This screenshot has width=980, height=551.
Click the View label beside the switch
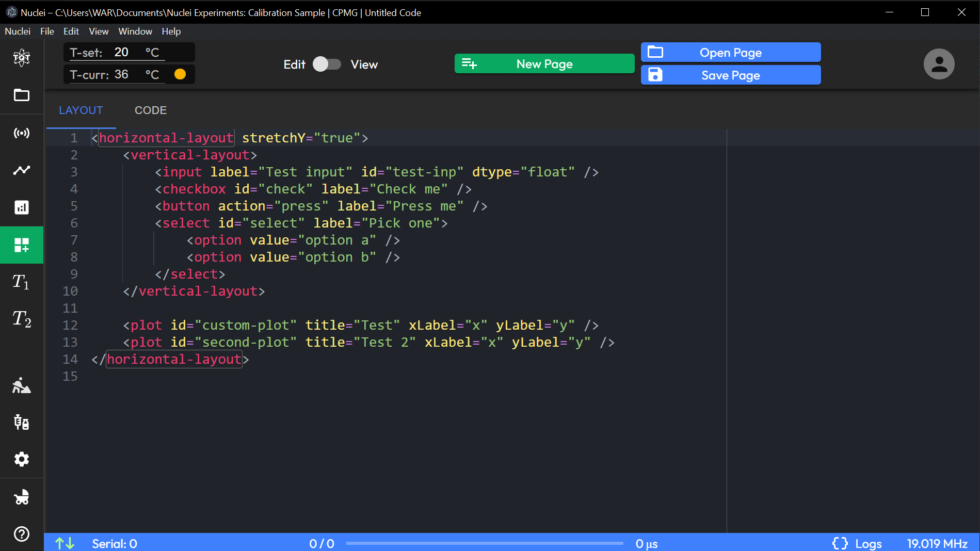(364, 64)
